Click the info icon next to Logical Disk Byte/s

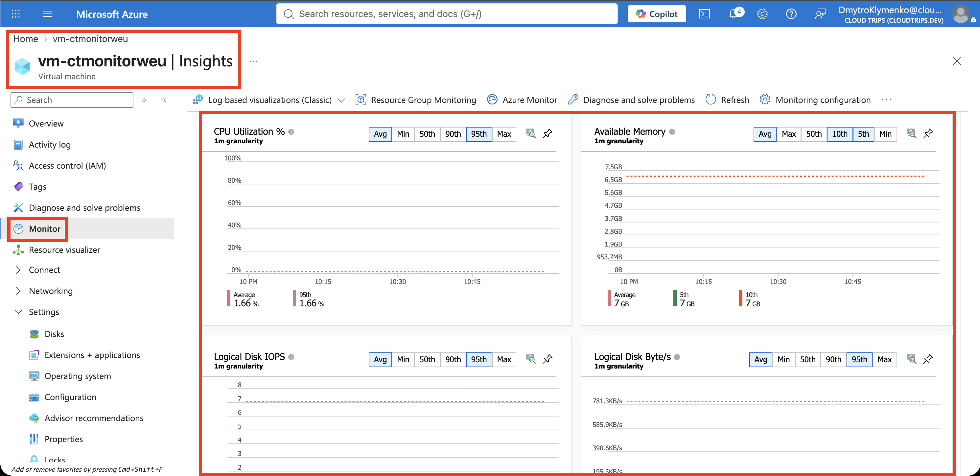[x=677, y=357]
